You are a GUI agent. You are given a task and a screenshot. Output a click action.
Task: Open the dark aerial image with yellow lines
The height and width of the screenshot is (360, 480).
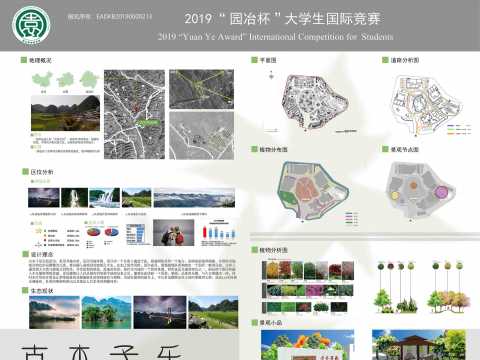202,89
